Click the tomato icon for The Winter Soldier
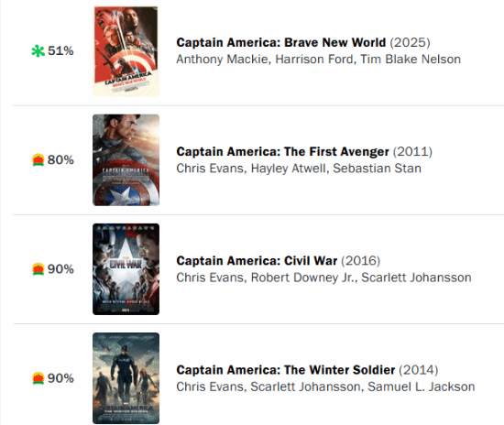Screen dimensions: 504x425 [x=38, y=378]
